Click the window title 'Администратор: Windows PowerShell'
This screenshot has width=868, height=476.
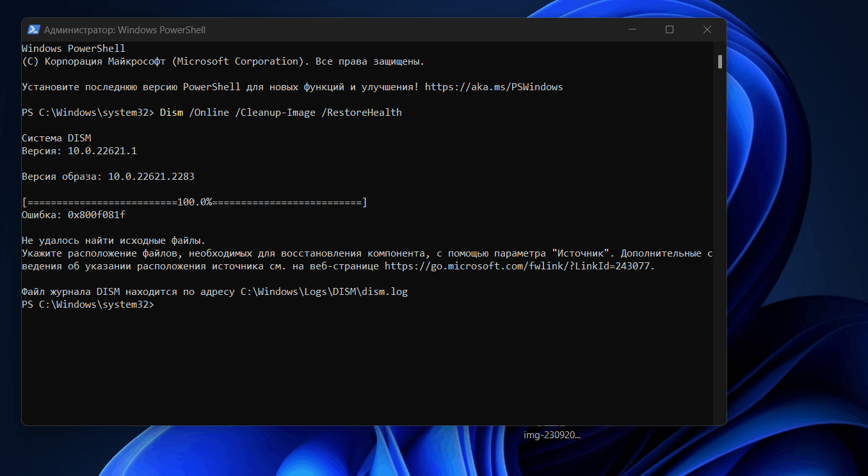(x=125, y=30)
